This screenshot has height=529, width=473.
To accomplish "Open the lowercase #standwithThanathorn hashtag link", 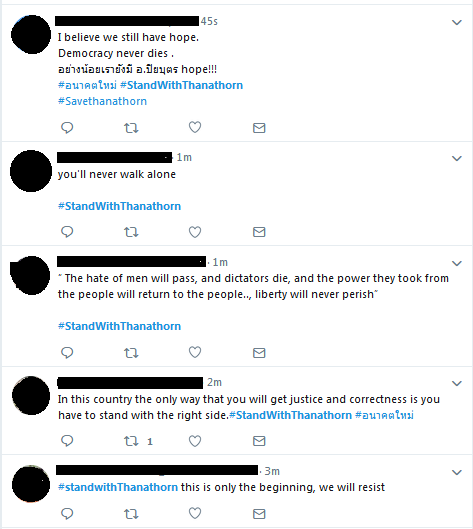I will click(118, 487).
